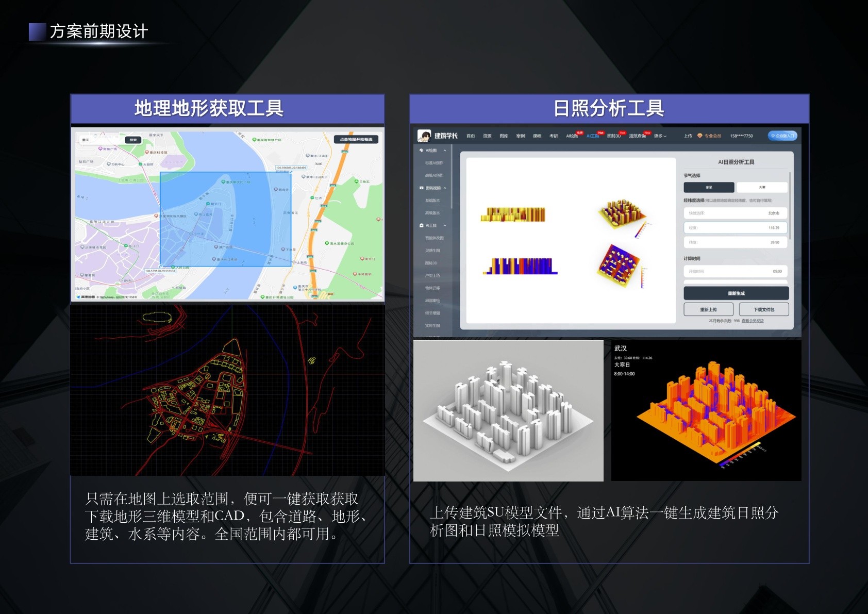The image size is (868, 614).
Task: Click the map search field containing 重庆
Action: (102, 140)
